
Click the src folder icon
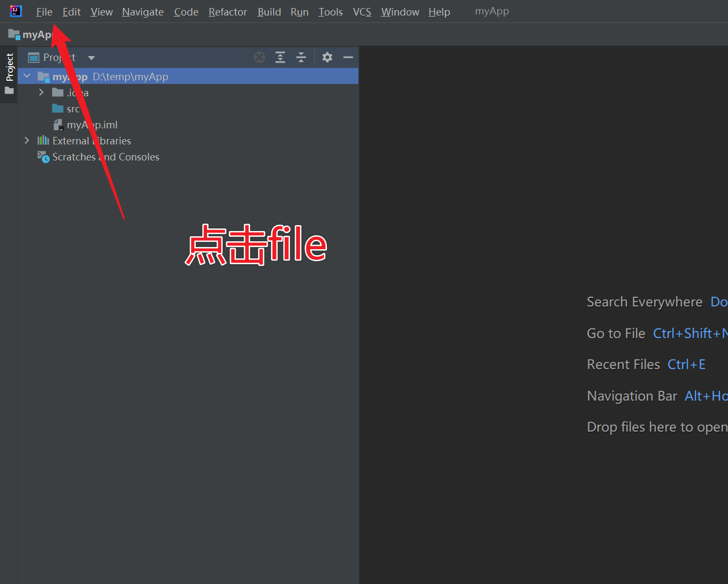point(58,109)
